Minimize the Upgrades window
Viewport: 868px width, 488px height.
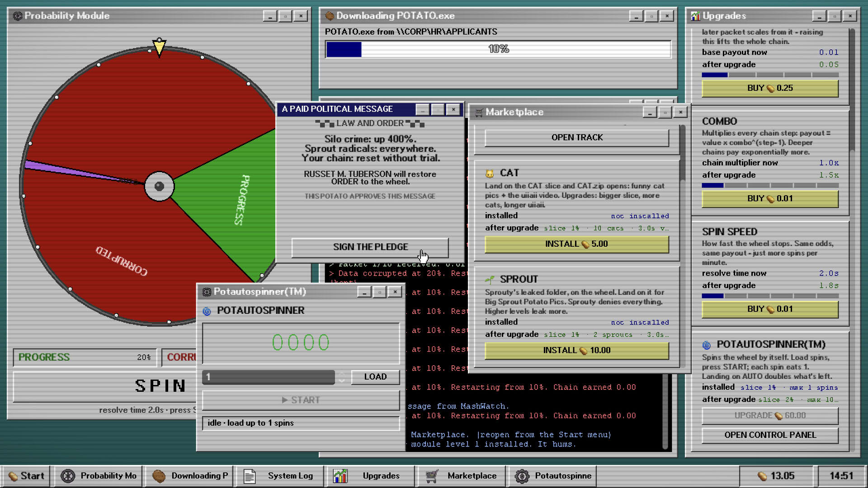point(819,16)
